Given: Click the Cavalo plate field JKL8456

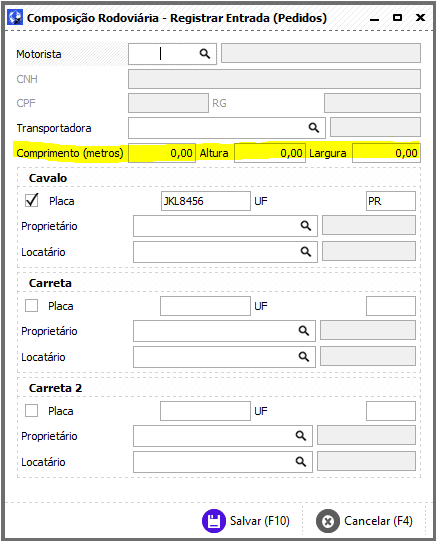Looking at the screenshot, I should (x=206, y=201).
